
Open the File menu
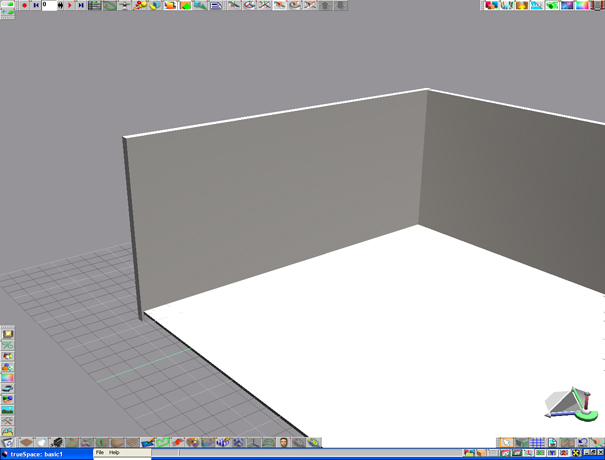point(100,453)
